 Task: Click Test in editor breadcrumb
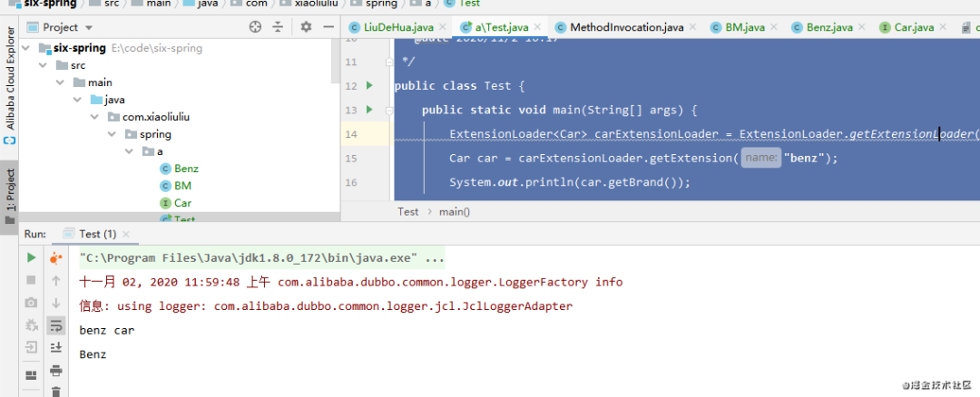coord(408,211)
